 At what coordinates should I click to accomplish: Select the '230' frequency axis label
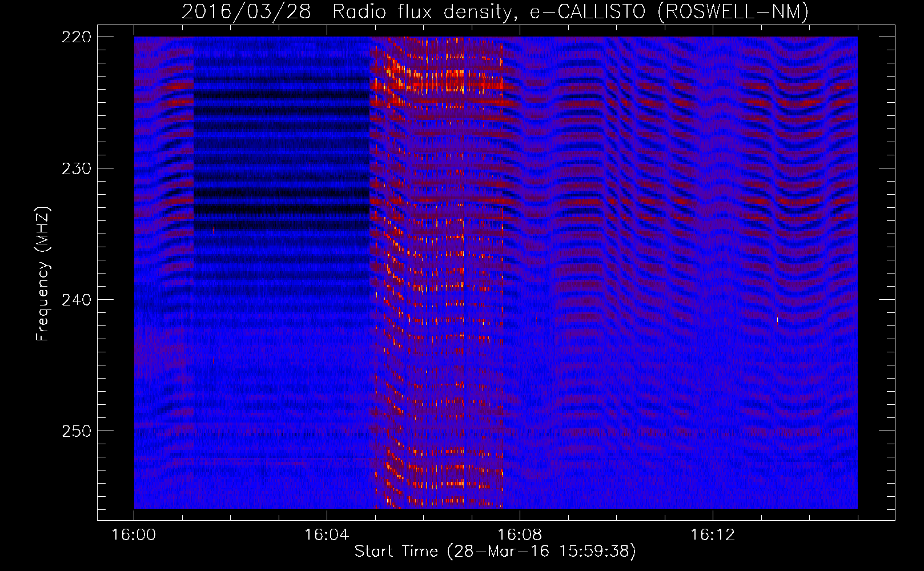(x=76, y=168)
